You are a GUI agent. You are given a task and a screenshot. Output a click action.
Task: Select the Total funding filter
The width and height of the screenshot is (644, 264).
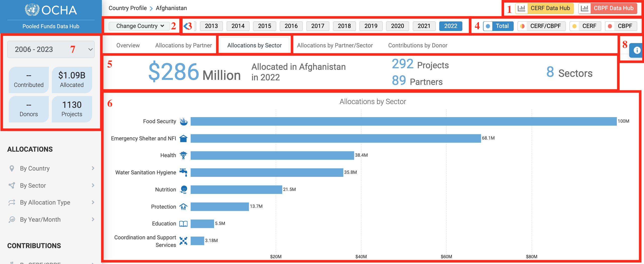pyautogui.click(x=498, y=26)
